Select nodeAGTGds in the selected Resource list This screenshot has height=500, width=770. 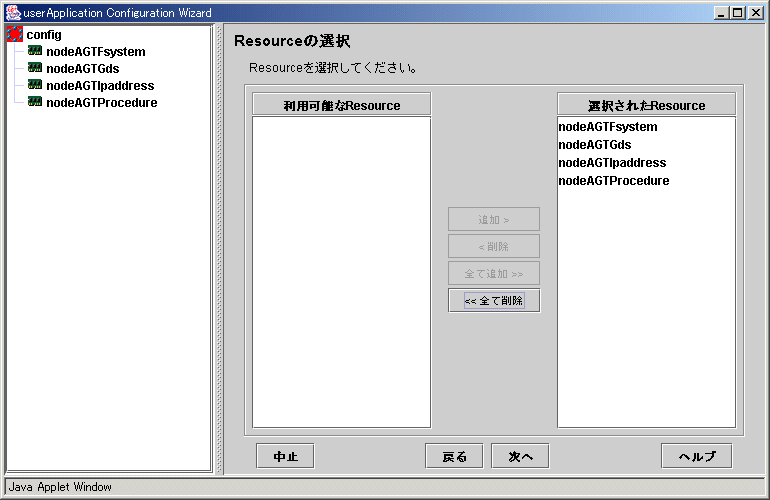point(646,145)
